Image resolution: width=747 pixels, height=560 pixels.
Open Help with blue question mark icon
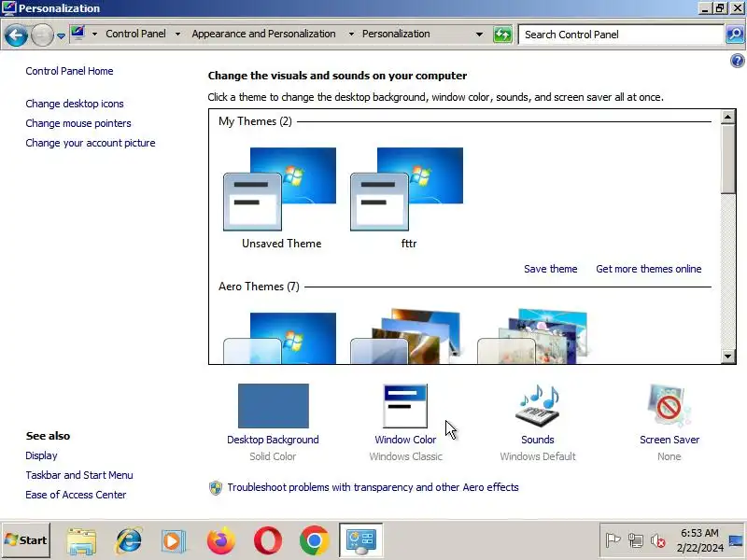[x=737, y=61]
